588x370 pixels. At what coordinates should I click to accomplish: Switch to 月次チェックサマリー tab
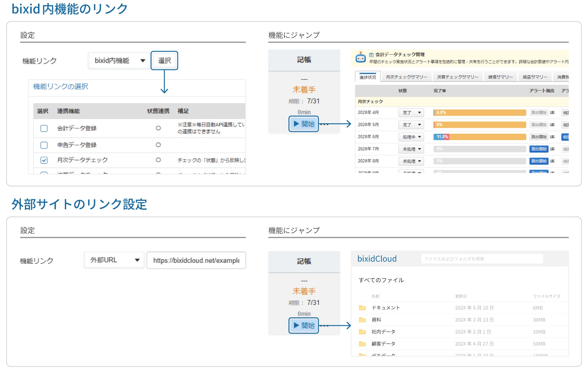coord(406,77)
